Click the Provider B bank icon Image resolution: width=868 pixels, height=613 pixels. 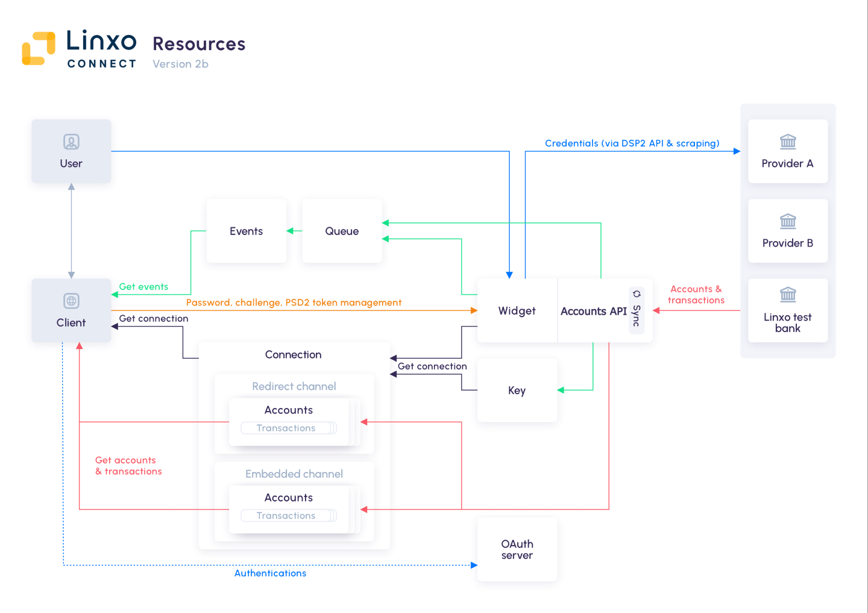click(x=788, y=221)
